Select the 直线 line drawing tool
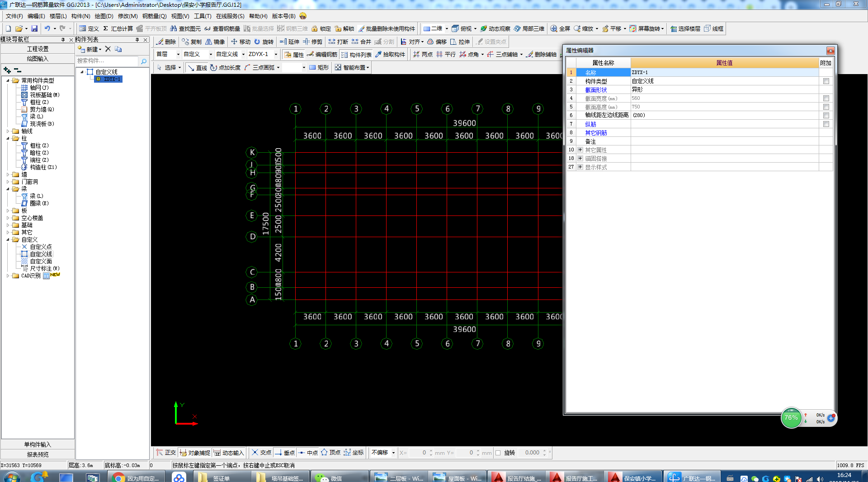Viewport: 868px width, 482px height. [x=197, y=68]
